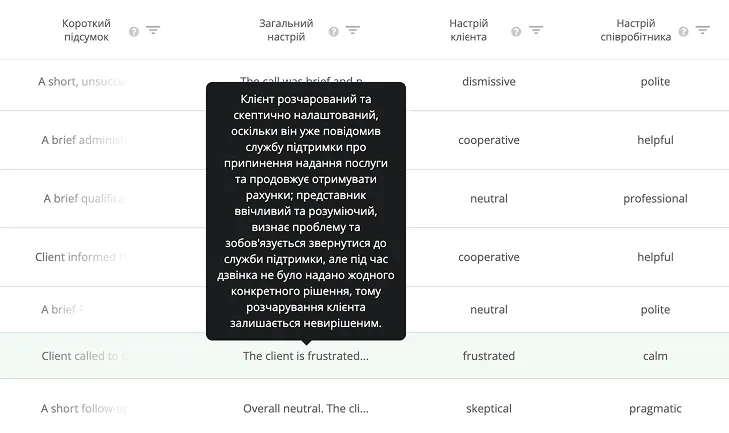The width and height of the screenshot is (729, 433).
Task: Open help for Короткий підсумок column
Action: pyautogui.click(x=134, y=32)
